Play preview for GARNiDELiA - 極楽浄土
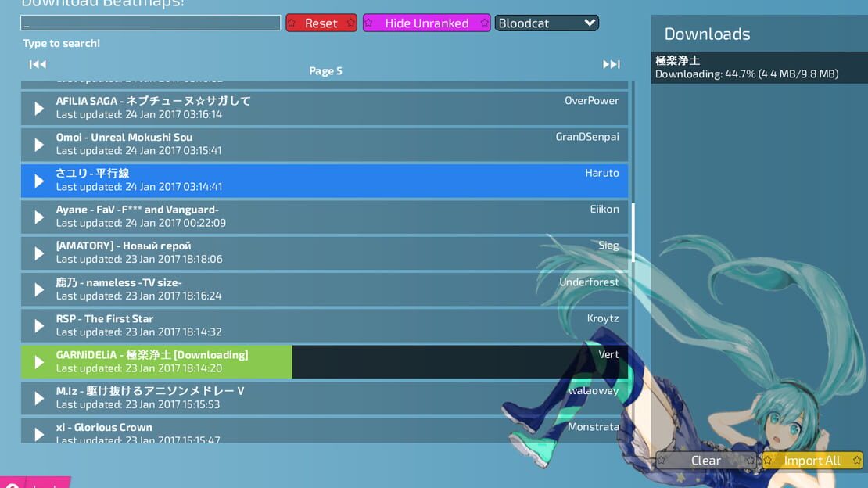The image size is (868, 488). click(39, 362)
